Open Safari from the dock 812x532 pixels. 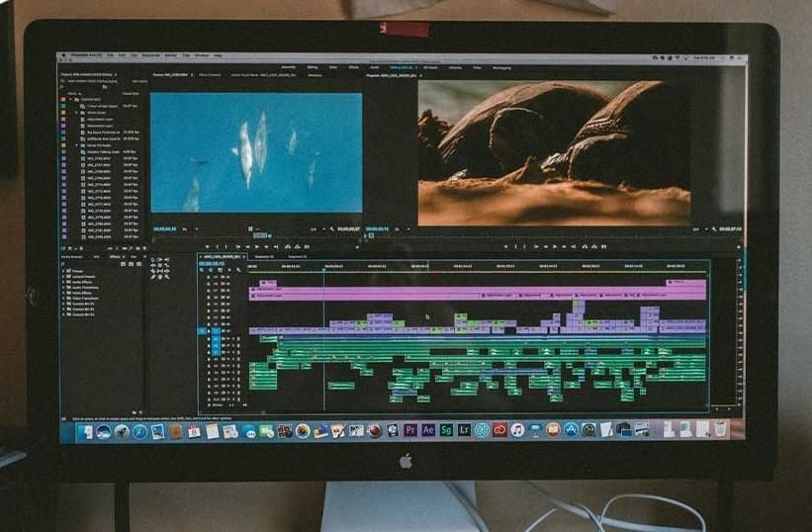(x=139, y=431)
